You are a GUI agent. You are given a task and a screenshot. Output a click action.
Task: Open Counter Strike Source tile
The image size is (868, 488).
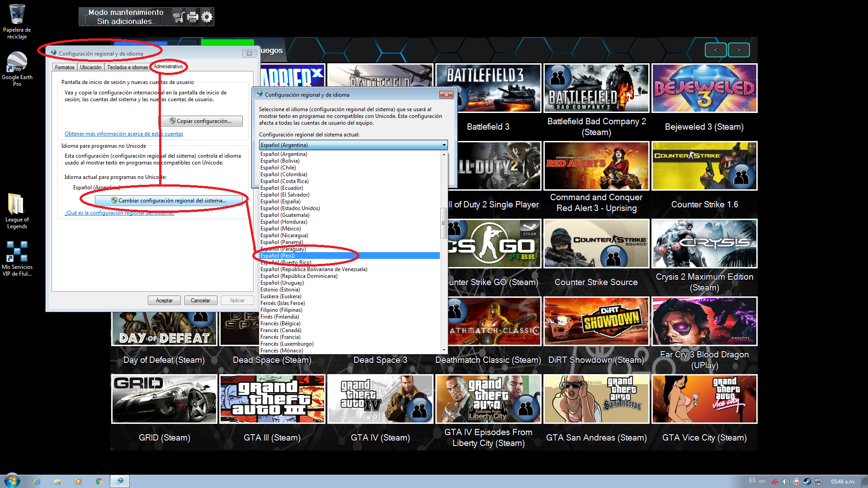596,244
